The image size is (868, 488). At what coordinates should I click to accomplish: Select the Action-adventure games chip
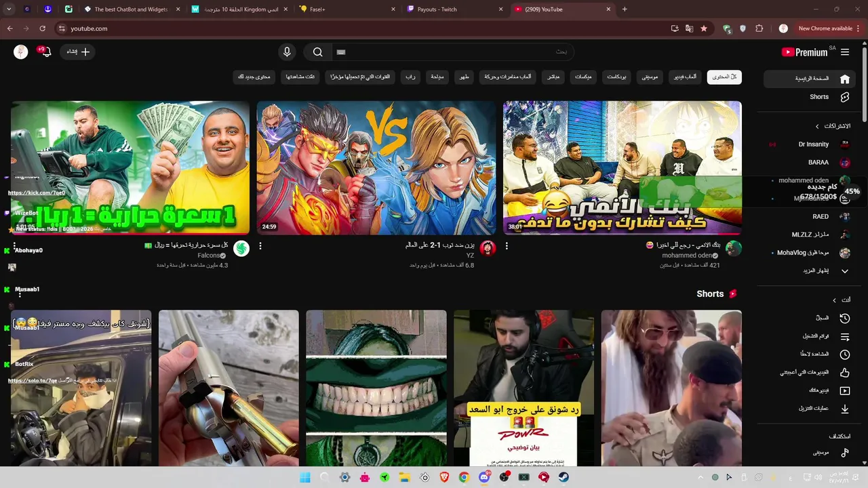508,77
